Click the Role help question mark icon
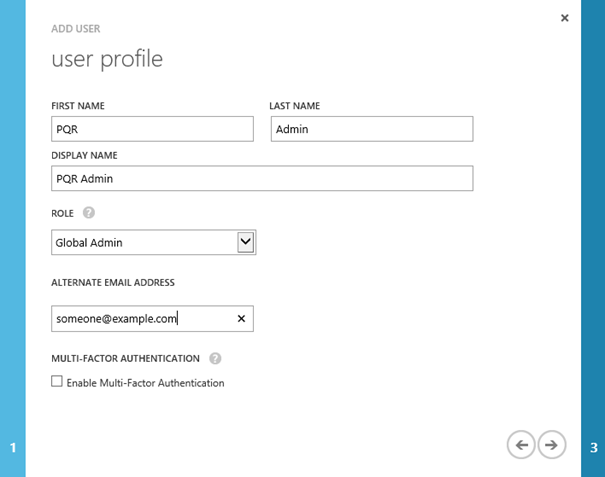605x477 pixels. 89,213
